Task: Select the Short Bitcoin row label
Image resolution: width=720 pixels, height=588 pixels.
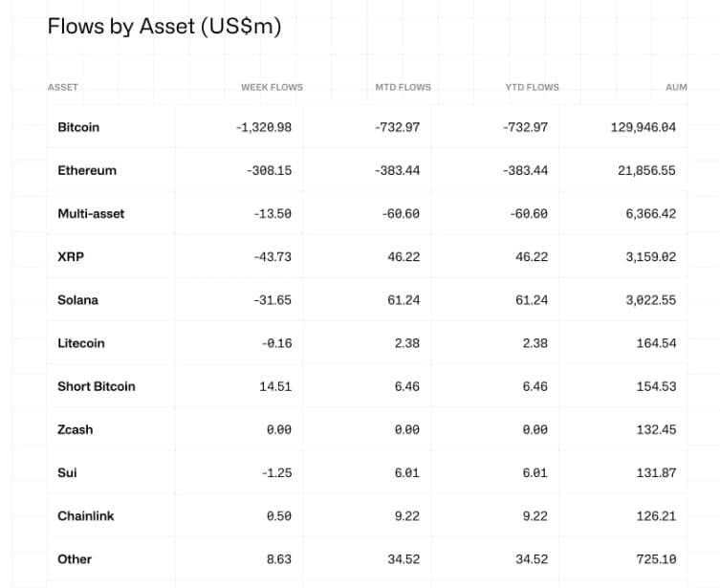Action: [x=97, y=386]
